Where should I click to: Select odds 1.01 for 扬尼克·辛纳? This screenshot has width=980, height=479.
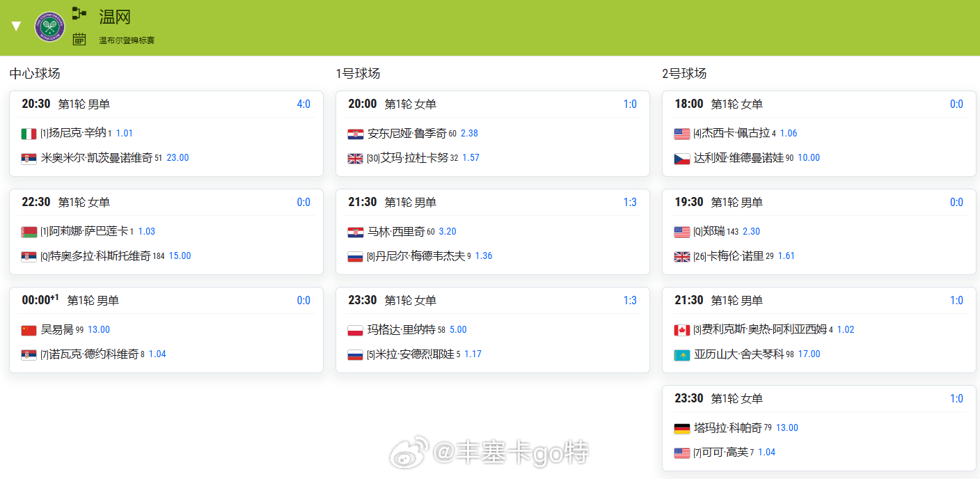(x=124, y=133)
